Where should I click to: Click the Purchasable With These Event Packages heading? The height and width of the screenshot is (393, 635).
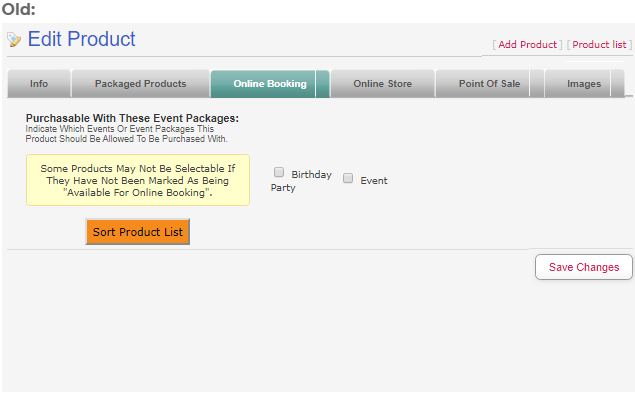coord(132,118)
